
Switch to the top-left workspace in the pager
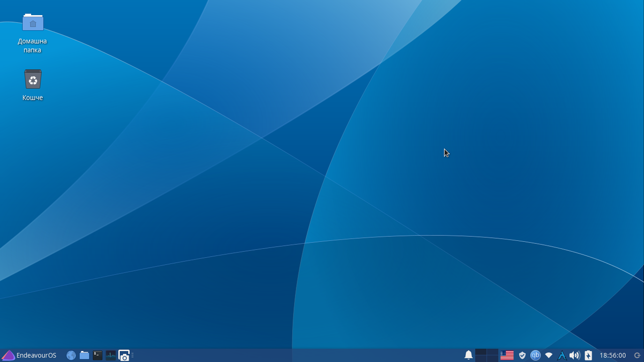coord(480,352)
